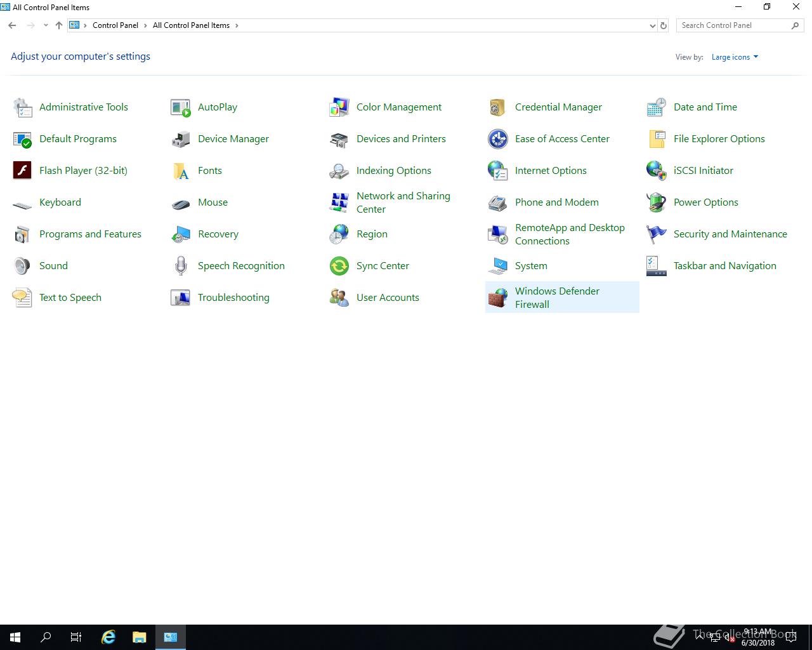The height and width of the screenshot is (650, 812).
Task: Open the Indexing Options magnifier icon
Action: point(339,171)
